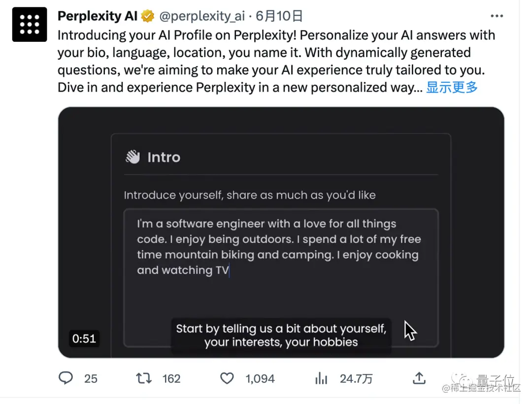532x404 pixels.
Task: Like the tweet with heart icon
Action: [x=227, y=378]
